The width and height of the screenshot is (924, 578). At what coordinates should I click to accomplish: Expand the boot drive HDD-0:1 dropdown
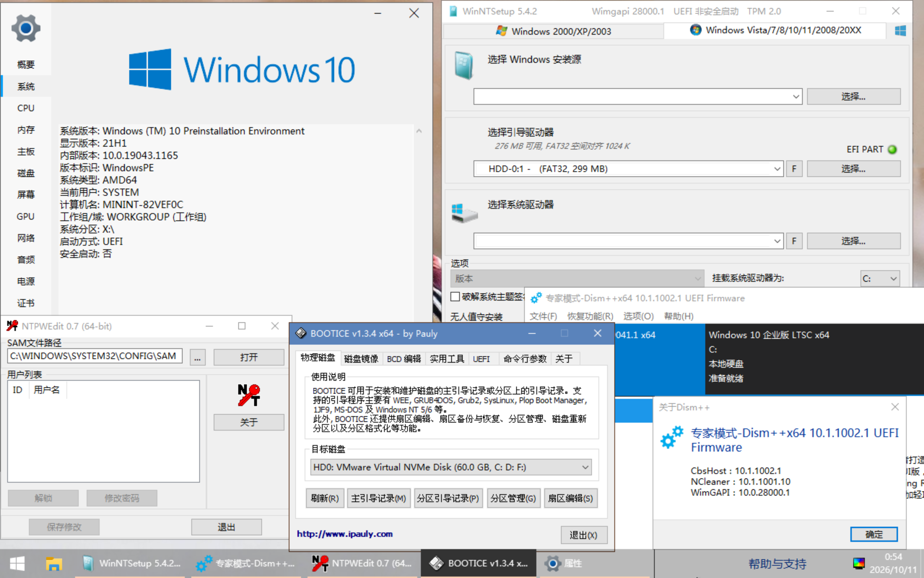[777, 169]
